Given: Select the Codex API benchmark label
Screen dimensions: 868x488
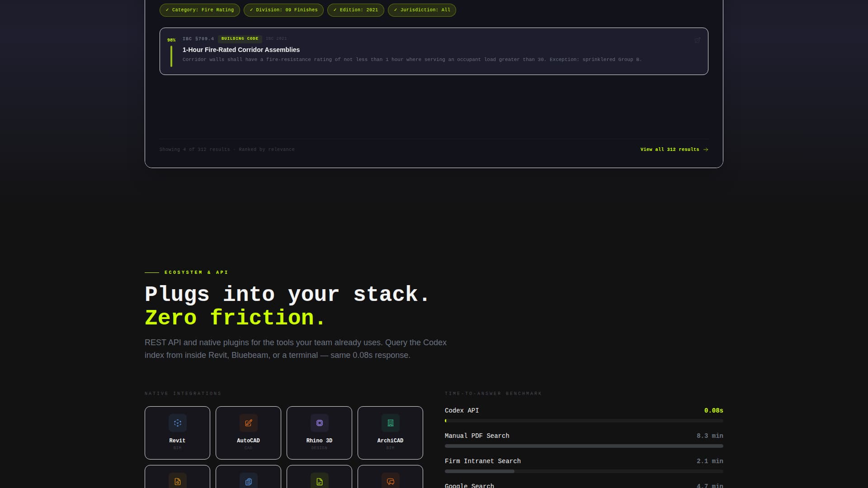Looking at the screenshot, I should click(462, 411).
